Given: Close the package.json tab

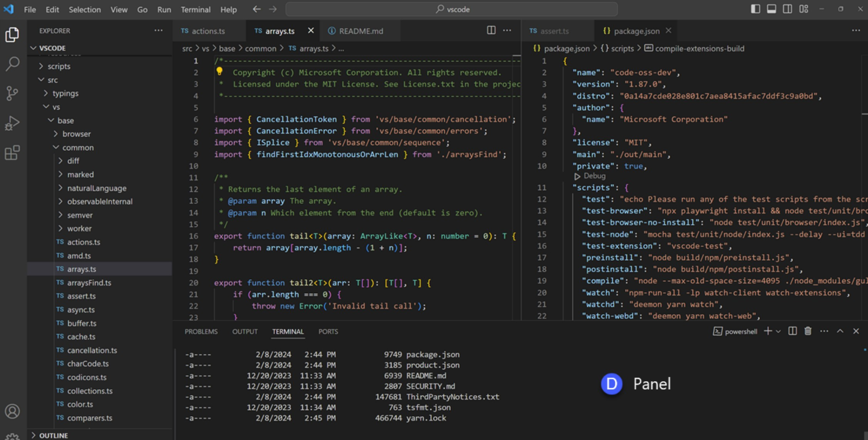Looking at the screenshot, I should pos(668,30).
